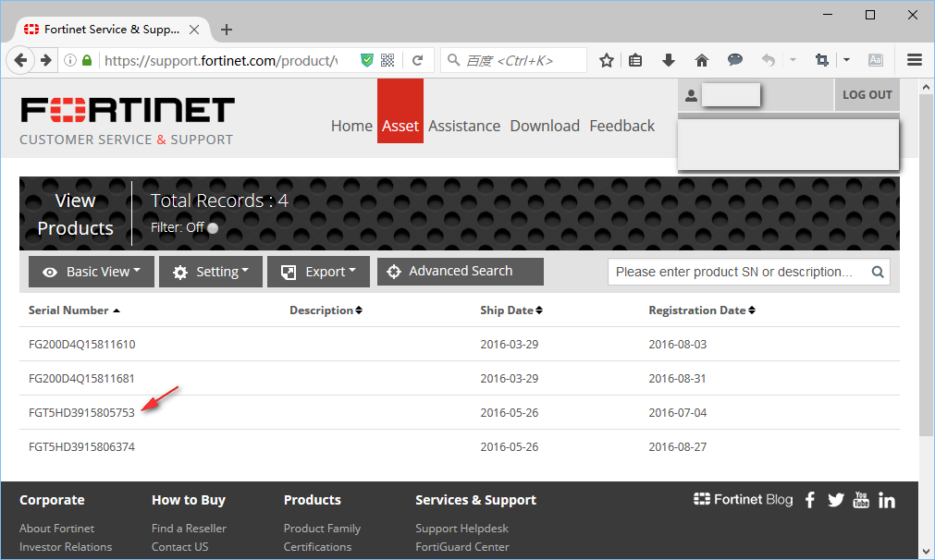This screenshot has height=560, width=935.
Task: Open the browser hamburger menu
Action: 915,60
